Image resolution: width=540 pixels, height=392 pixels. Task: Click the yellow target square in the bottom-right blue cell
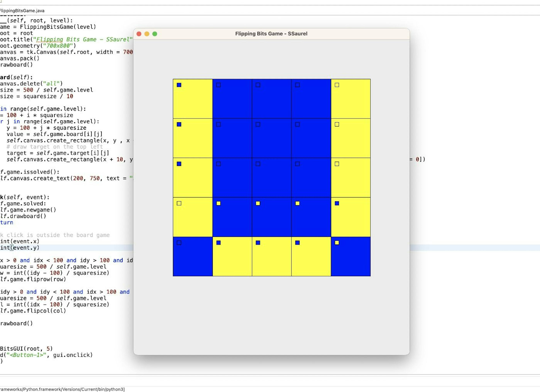pyautogui.click(x=337, y=243)
